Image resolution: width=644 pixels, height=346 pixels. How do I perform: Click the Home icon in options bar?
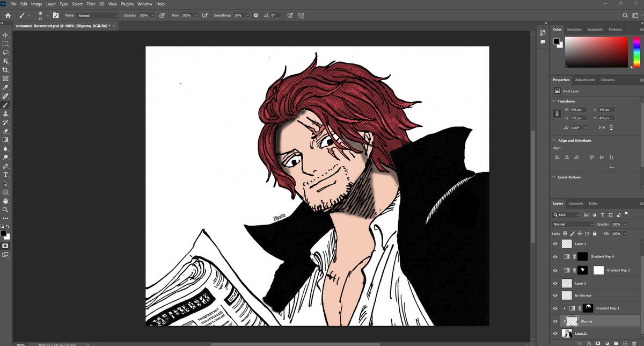click(8, 16)
